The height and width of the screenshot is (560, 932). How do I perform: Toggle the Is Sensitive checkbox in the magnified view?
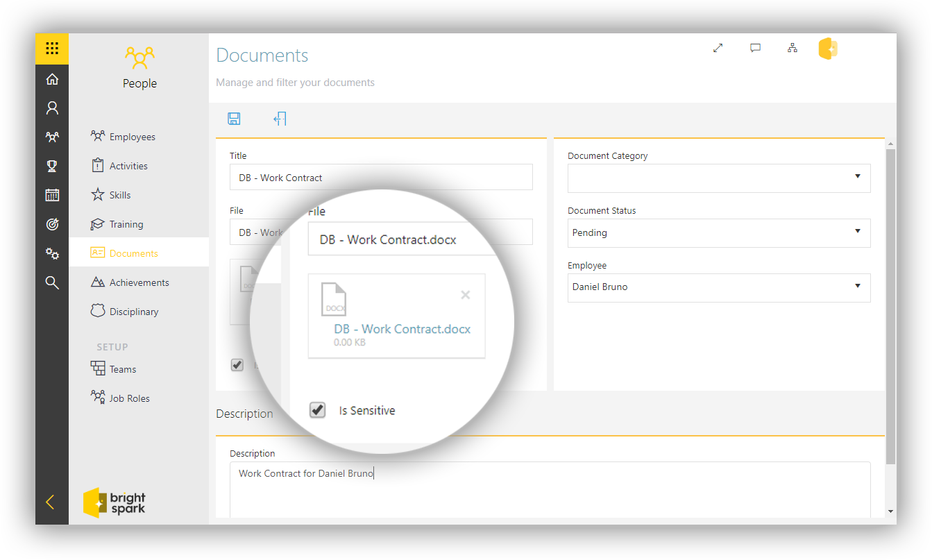[318, 410]
